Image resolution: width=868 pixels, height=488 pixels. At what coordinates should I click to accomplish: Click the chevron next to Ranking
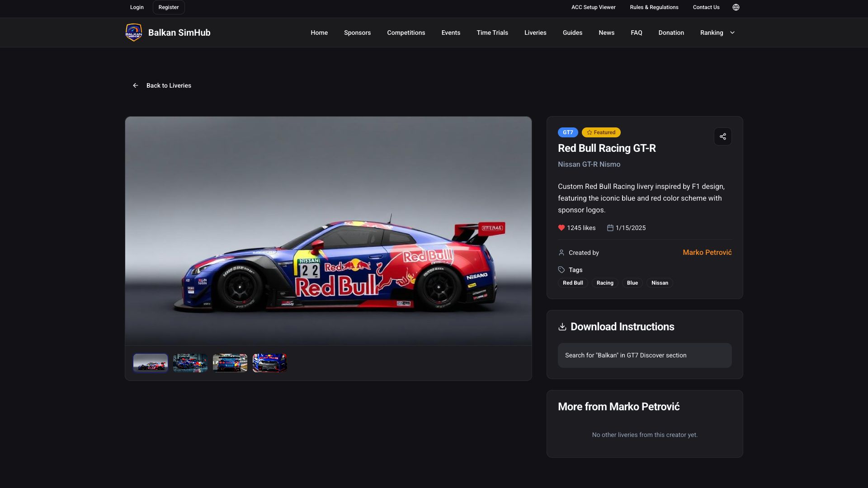[732, 33]
